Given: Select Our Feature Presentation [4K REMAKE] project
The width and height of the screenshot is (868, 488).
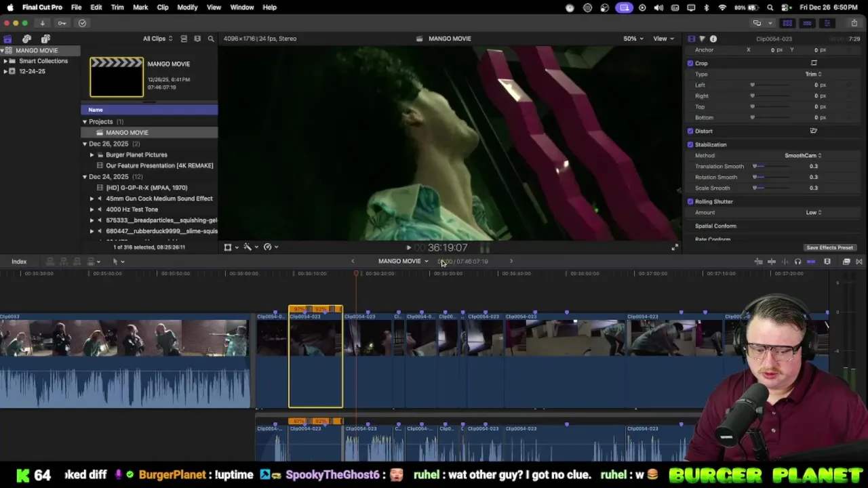Looking at the screenshot, I should (159, 165).
